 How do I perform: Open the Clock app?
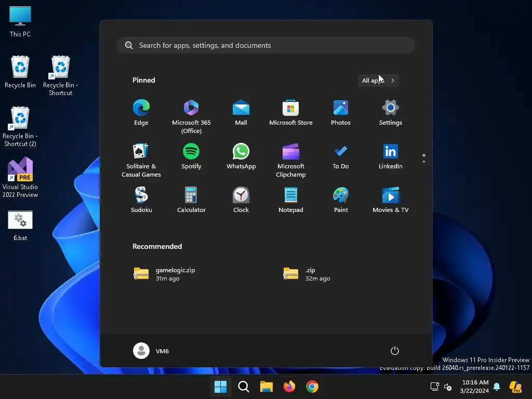[x=241, y=200]
